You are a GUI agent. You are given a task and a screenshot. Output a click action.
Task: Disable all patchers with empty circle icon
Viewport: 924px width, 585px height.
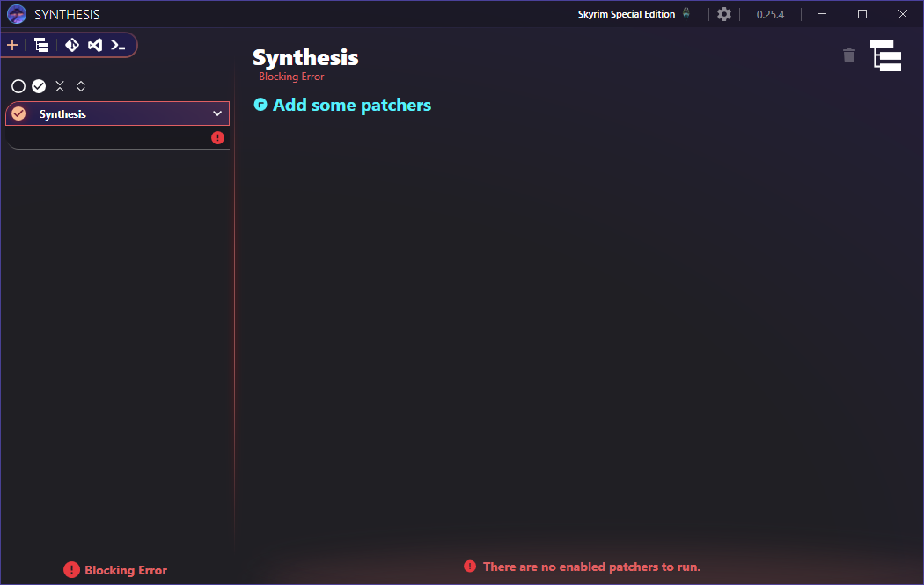point(18,86)
